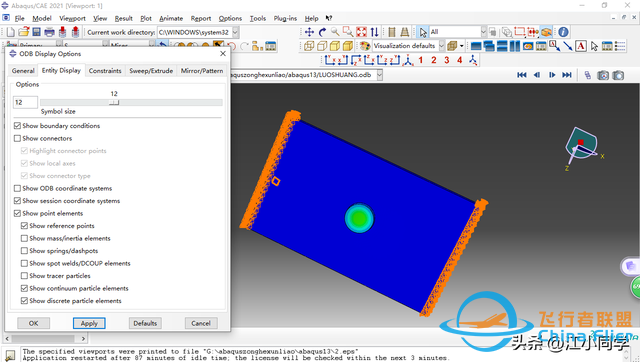The image size is (640, 362).
Task: Enable Show connectors checkbox
Action: click(x=17, y=138)
